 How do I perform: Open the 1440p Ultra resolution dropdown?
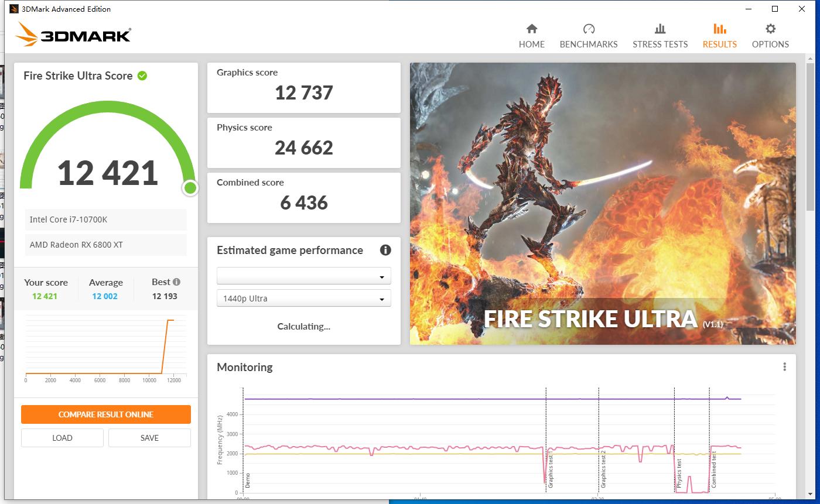tap(303, 299)
